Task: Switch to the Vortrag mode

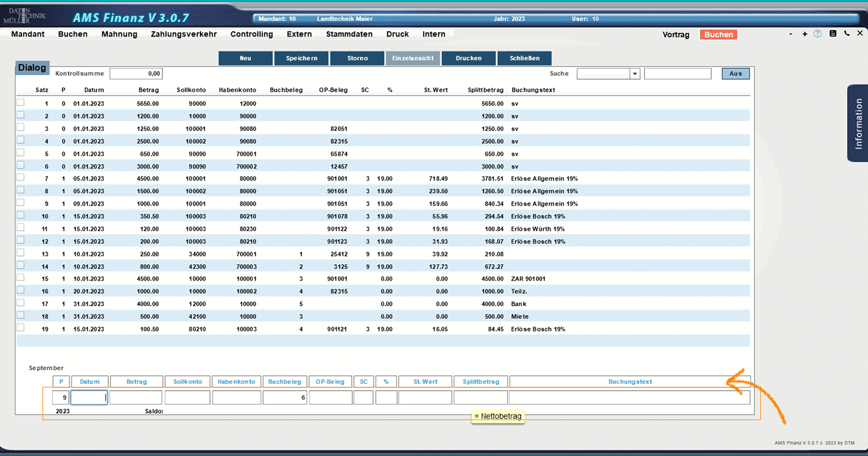Action: (676, 35)
